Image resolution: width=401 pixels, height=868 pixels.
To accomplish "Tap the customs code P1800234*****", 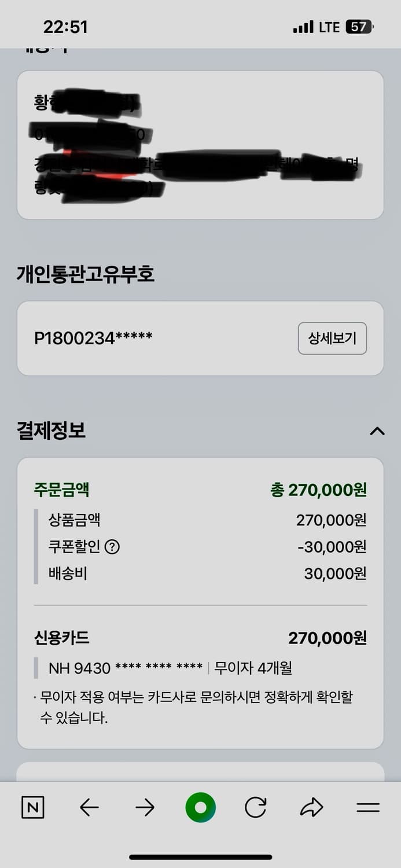I will (x=93, y=339).
